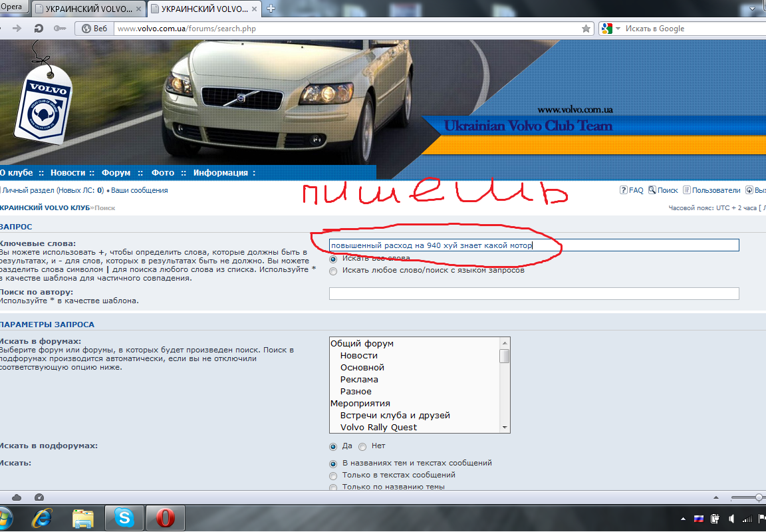766x532 pixels.
Task: Click the Поиск search link
Action: pyautogui.click(x=663, y=190)
